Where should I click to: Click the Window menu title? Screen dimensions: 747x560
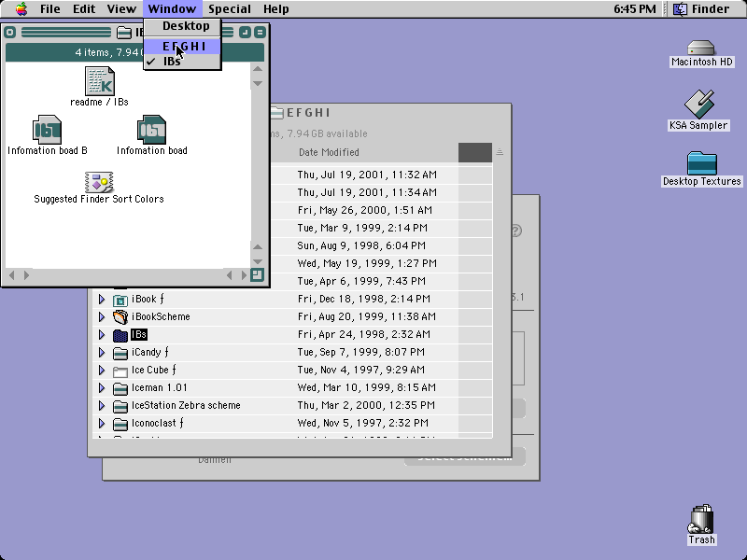(x=172, y=9)
